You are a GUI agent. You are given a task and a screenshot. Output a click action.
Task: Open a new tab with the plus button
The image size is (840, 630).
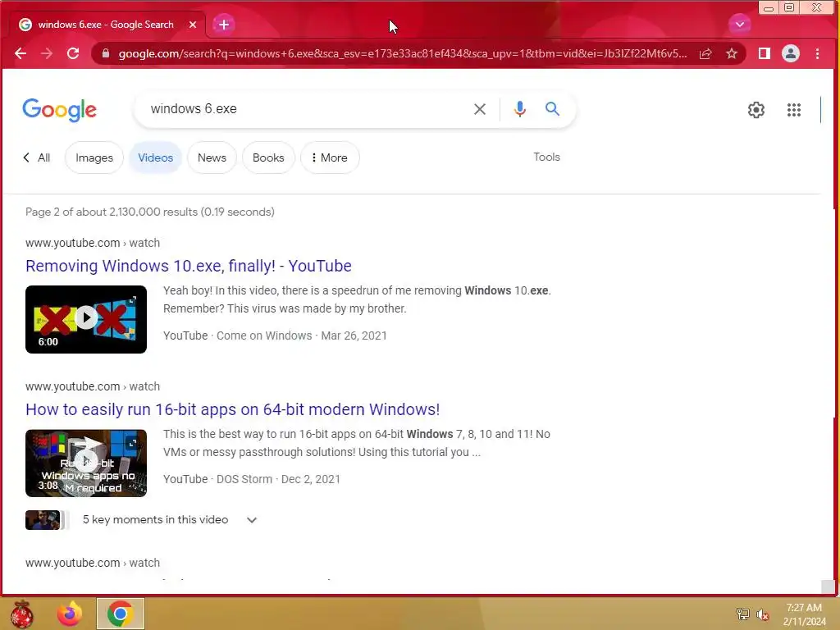tap(224, 25)
